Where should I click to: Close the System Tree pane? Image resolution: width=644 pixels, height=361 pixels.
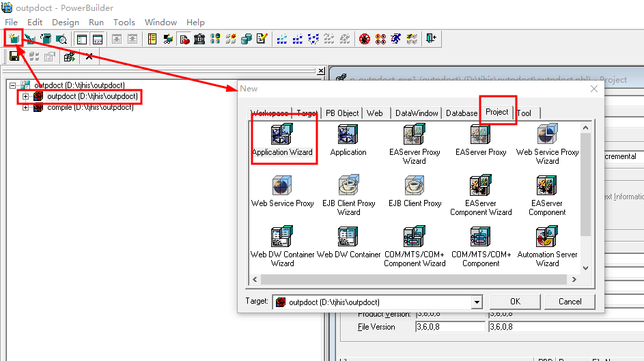click(x=321, y=71)
